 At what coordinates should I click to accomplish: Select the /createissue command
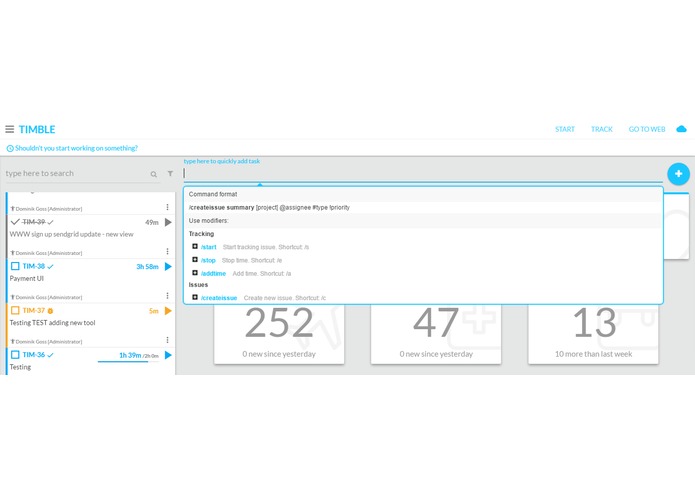(x=219, y=298)
